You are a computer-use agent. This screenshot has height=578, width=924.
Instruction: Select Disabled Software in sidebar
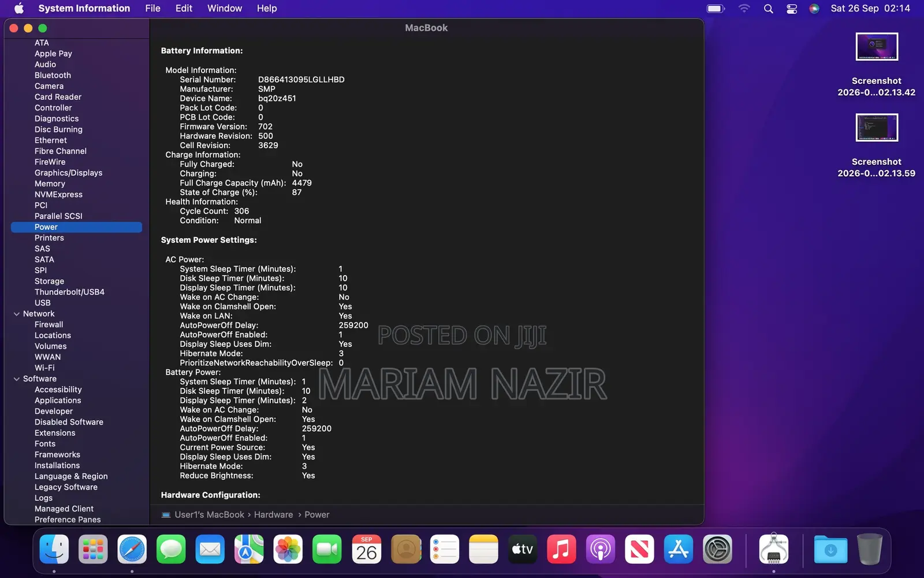69,422
